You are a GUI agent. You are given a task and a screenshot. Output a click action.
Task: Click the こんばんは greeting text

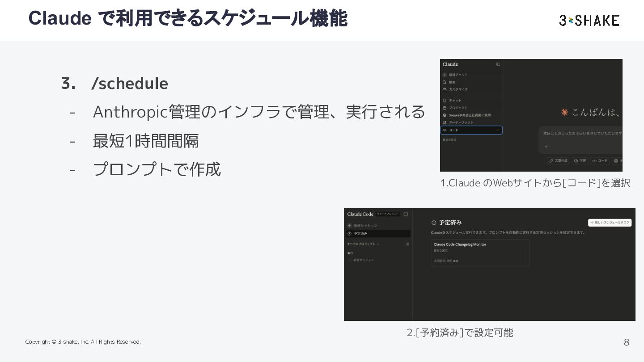[x=595, y=112]
